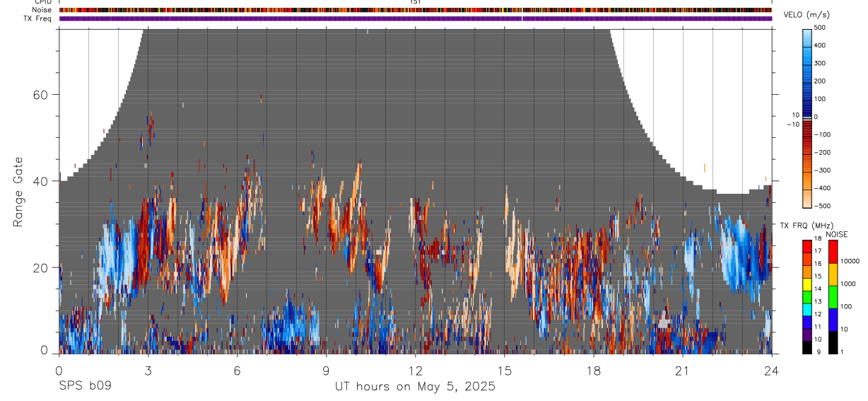The width and height of the screenshot is (868, 401).
Task: Click the 1000 label on NOISE scale
Action: click(848, 284)
